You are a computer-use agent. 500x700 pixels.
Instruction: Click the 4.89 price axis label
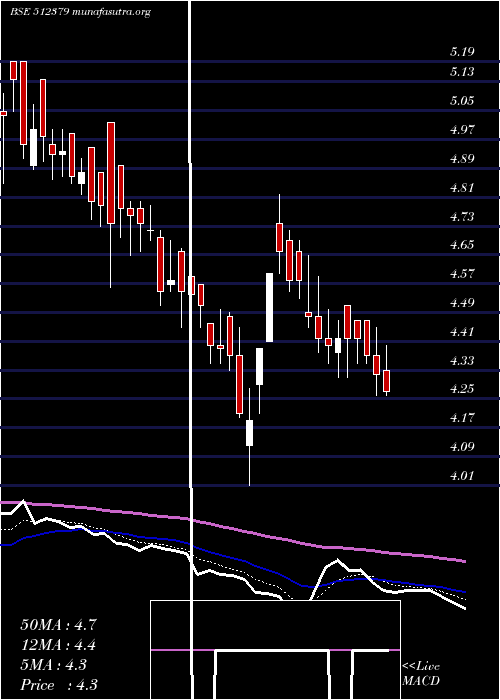pyautogui.click(x=462, y=159)
